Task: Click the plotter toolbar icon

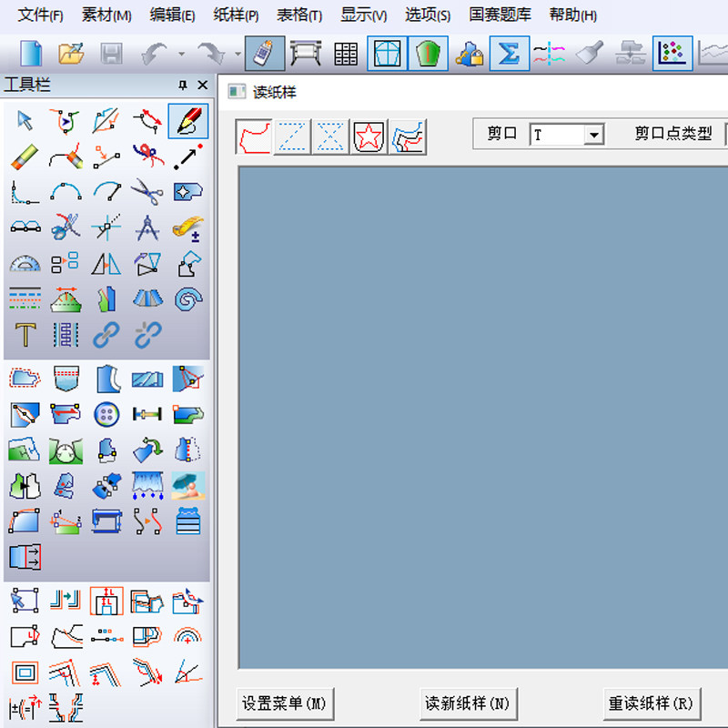Action: (x=306, y=54)
